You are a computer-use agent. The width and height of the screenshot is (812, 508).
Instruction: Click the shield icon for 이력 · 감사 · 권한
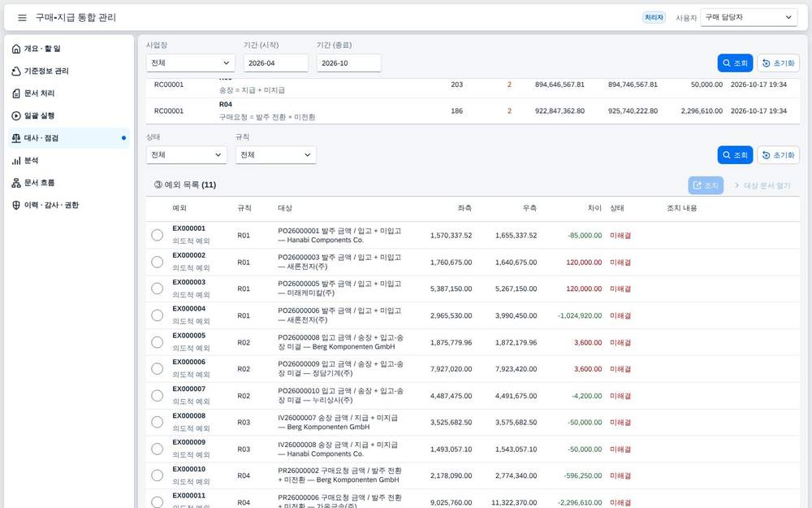point(16,206)
